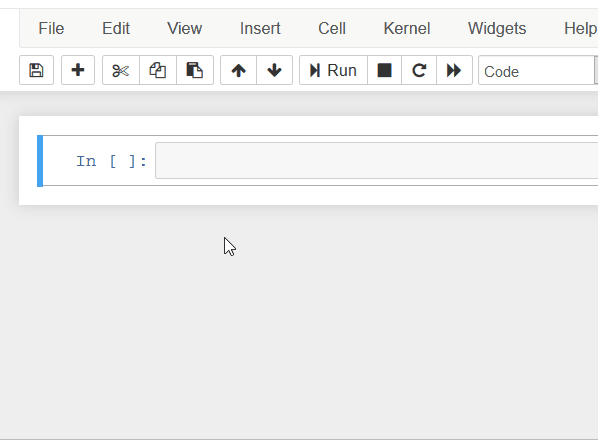Open the Insert menu
The width and height of the screenshot is (598, 440).
click(x=260, y=29)
